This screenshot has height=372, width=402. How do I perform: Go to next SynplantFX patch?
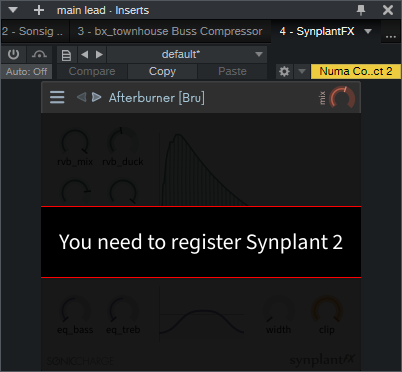pos(96,97)
